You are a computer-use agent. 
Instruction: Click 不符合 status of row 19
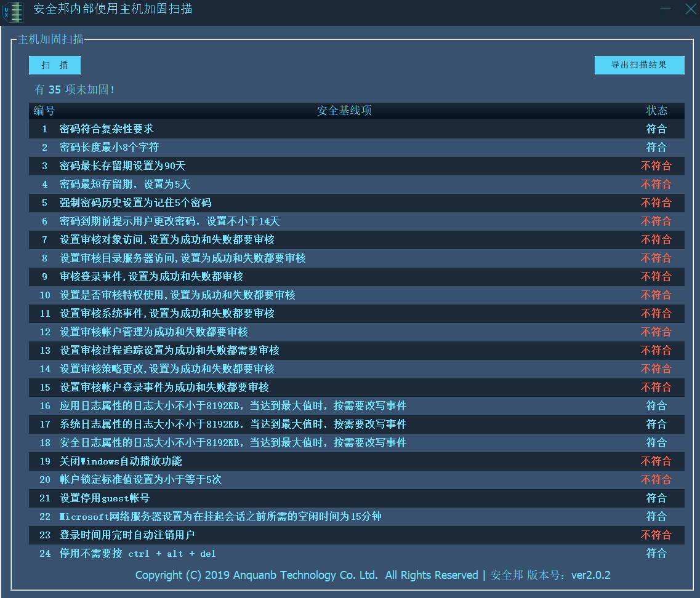point(656,461)
